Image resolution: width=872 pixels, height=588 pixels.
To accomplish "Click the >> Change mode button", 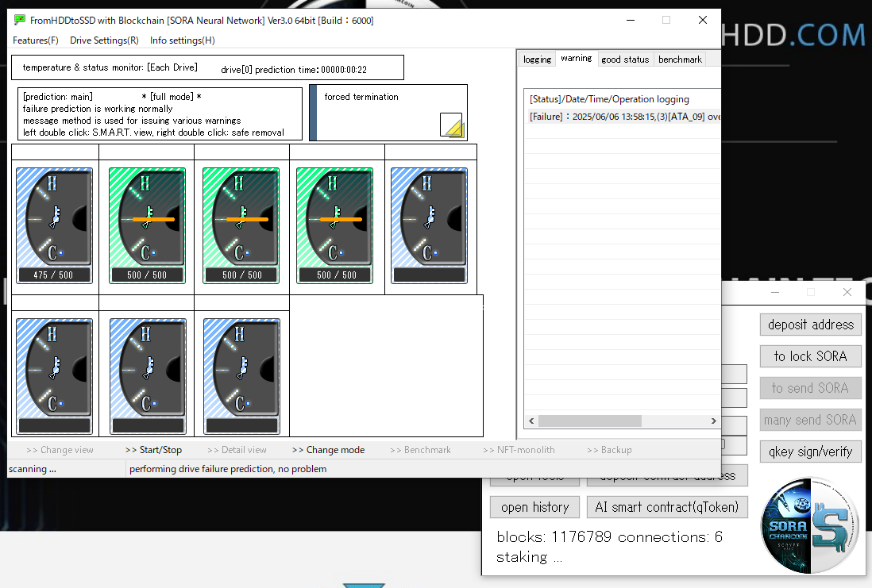I will 328,450.
